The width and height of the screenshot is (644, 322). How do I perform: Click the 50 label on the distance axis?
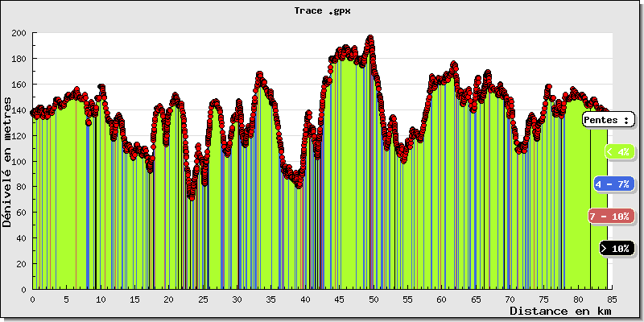[x=374, y=299]
